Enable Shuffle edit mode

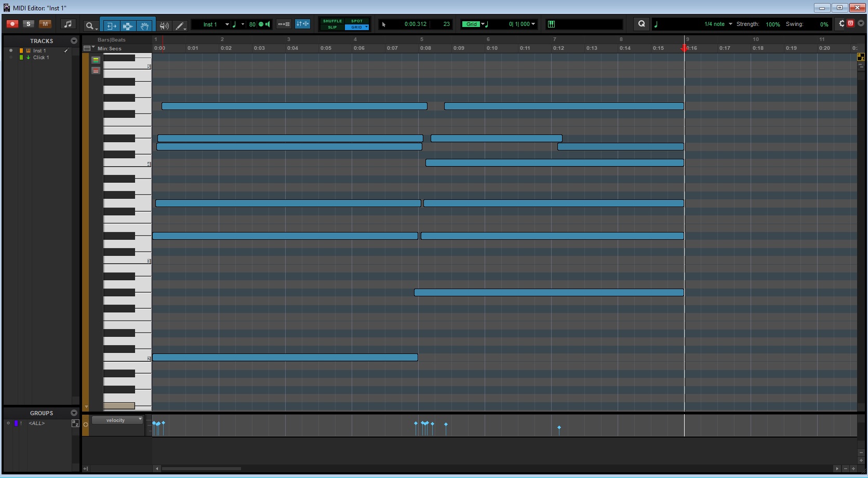(332, 21)
